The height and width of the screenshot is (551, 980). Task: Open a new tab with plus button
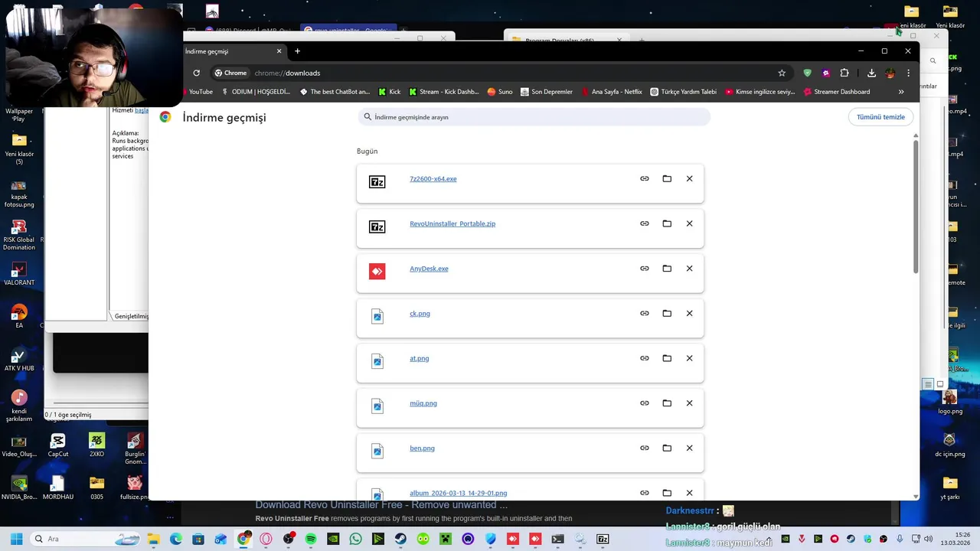click(x=297, y=51)
